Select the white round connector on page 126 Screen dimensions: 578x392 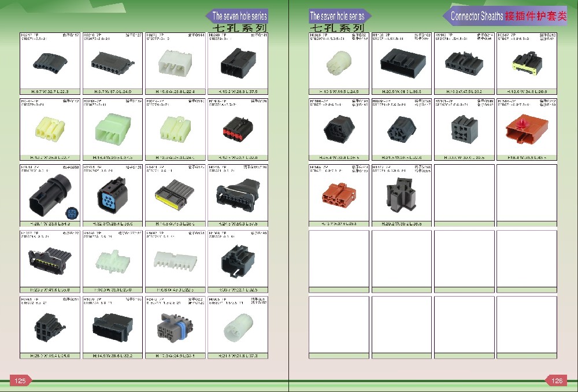point(339,62)
